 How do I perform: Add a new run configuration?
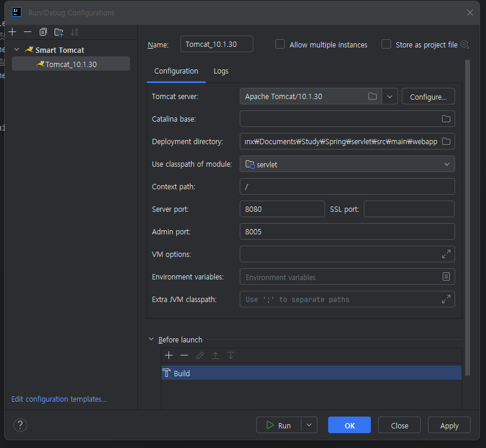[12, 32]
